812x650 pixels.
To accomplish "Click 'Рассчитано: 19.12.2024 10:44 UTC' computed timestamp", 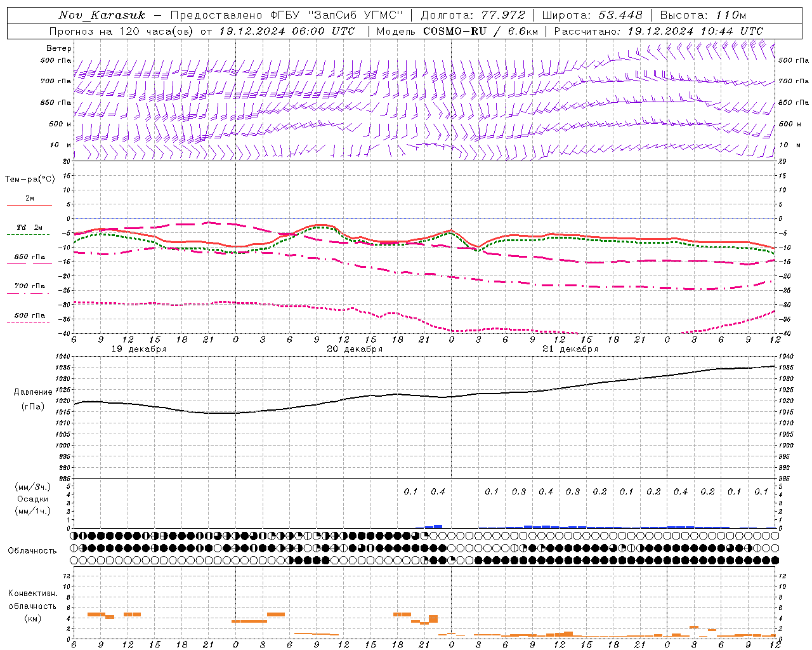I will [x=658, y=31].
